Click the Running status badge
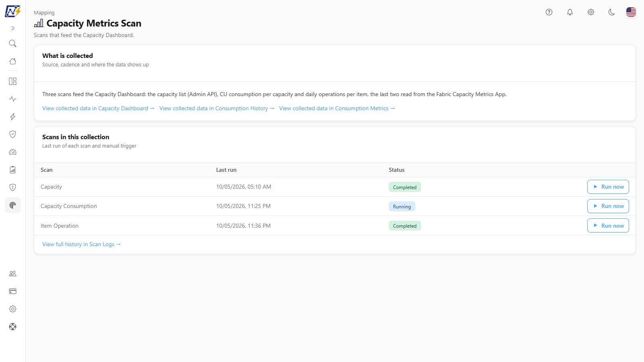The width and height of the screenshot is (644, 362). tap(402, 206)
